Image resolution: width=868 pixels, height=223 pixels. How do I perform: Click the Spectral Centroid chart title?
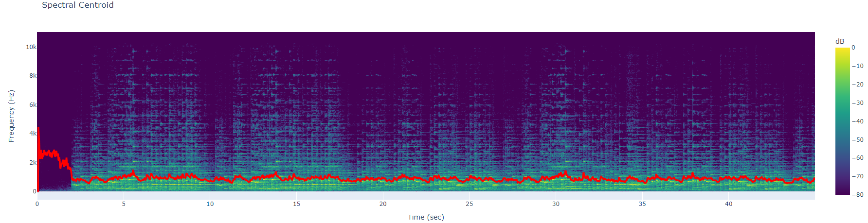point(77,5)
